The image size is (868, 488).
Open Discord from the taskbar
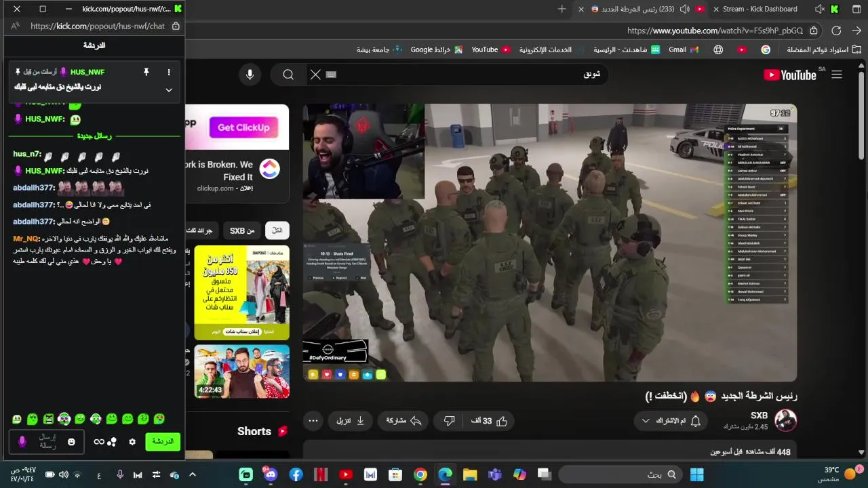[x=271, y=474]
